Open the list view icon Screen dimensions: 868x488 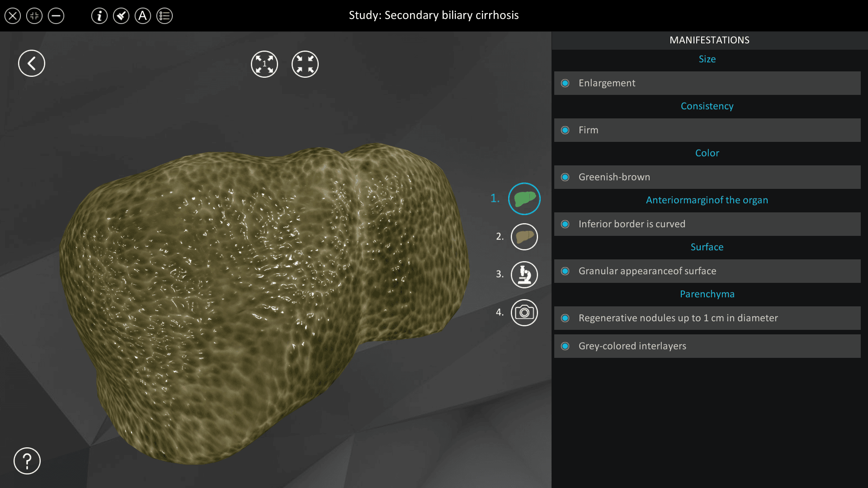click(165, 16)
